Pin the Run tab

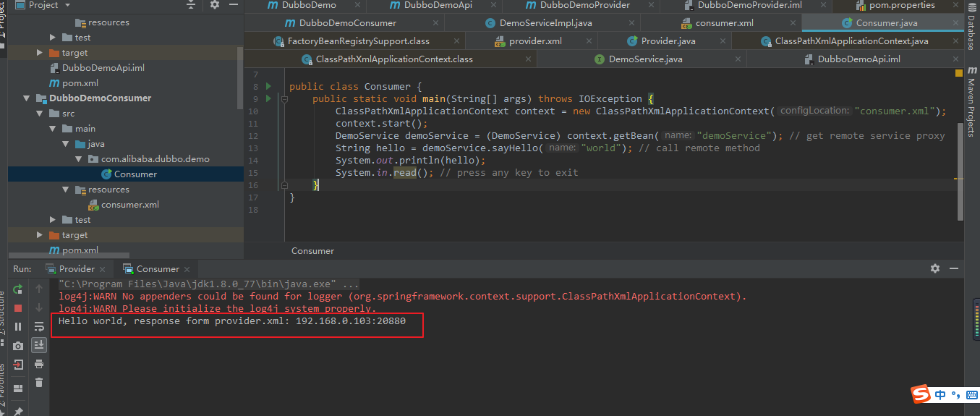click(x=18, y=410)
